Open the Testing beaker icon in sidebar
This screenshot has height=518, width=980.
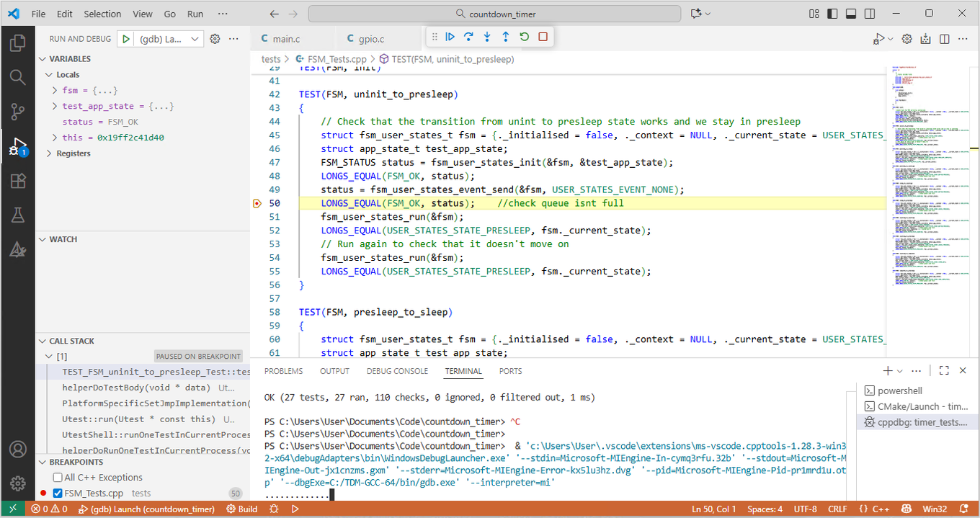[18, 215]
